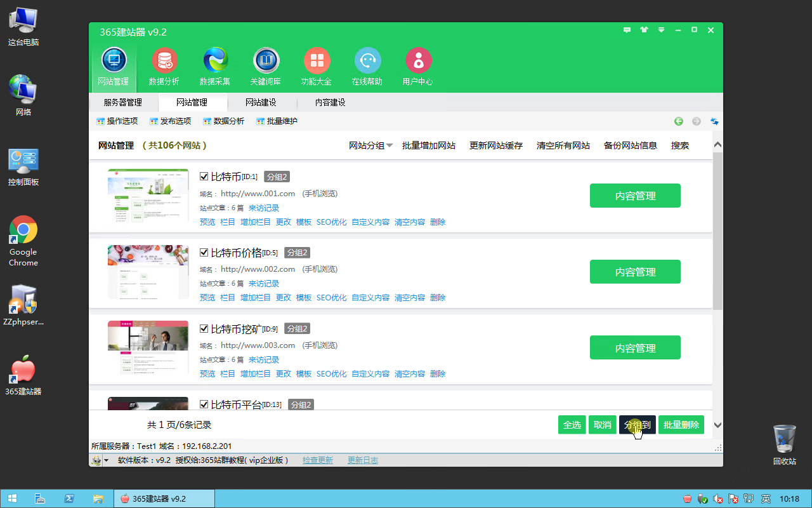Open ZZphpserver desktop shortcut
Screen dimensions: 812x508
pyautogui.click(x=23, y=305)
